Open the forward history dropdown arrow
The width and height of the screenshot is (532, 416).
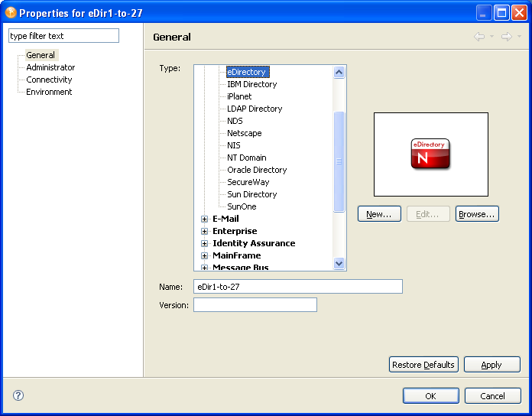tap(519, 36)
